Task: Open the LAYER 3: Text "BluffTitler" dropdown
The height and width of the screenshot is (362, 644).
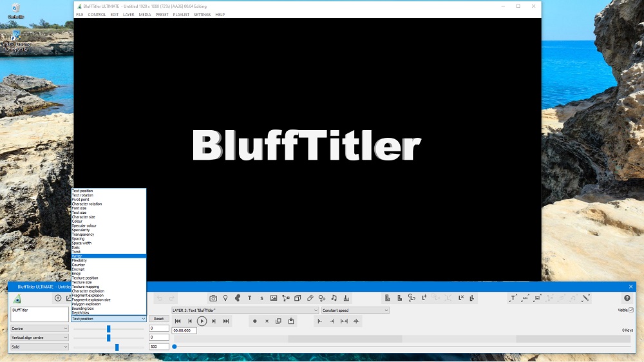Action: click(x=245, y=310)
